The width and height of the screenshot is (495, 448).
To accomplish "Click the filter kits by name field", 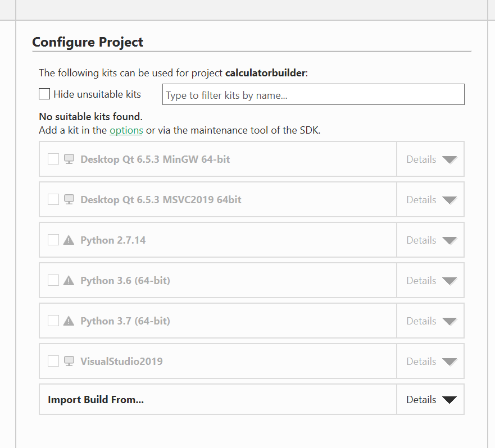I will tap(313, 95).
